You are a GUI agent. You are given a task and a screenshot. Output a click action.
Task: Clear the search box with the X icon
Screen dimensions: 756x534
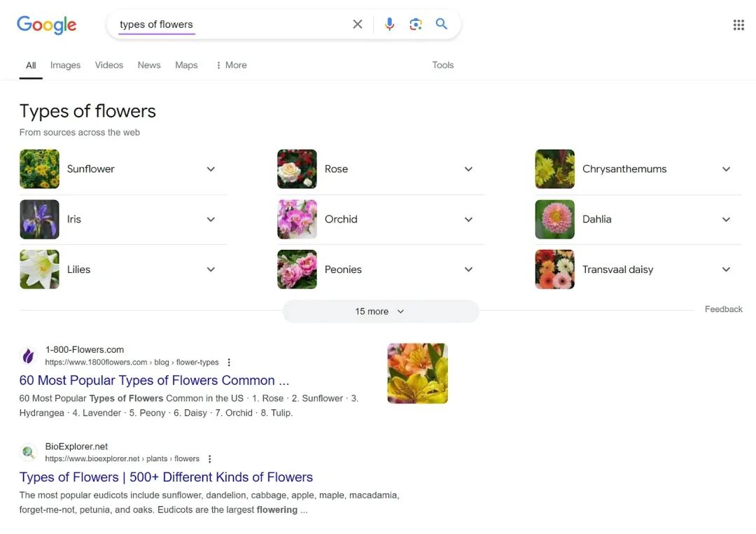click(357, 24)
